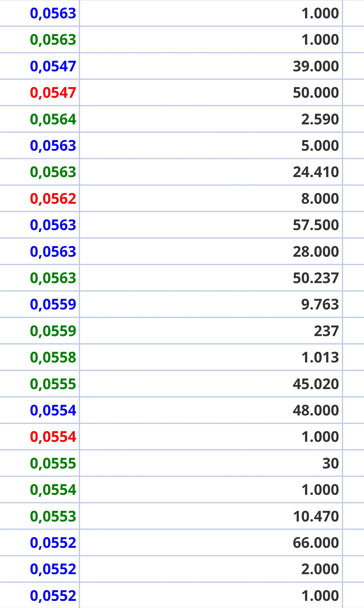Select the blue 0,0559 price
This screenshot has height=608, width=364.
(53, 304)
